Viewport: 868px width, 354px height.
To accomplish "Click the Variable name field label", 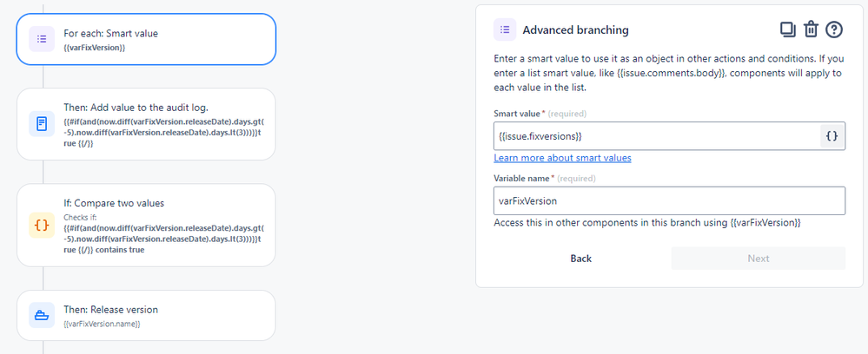I will pos(523,178).
